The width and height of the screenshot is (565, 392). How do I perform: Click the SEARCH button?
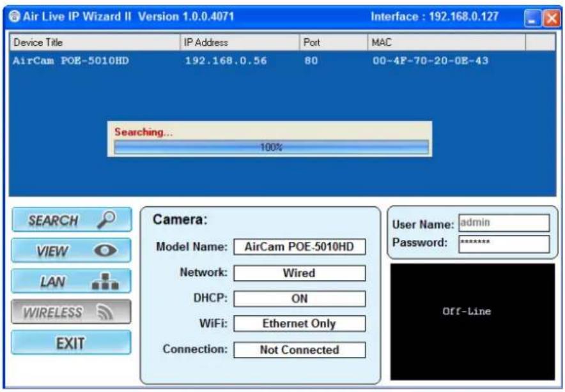tap(72, 220)
